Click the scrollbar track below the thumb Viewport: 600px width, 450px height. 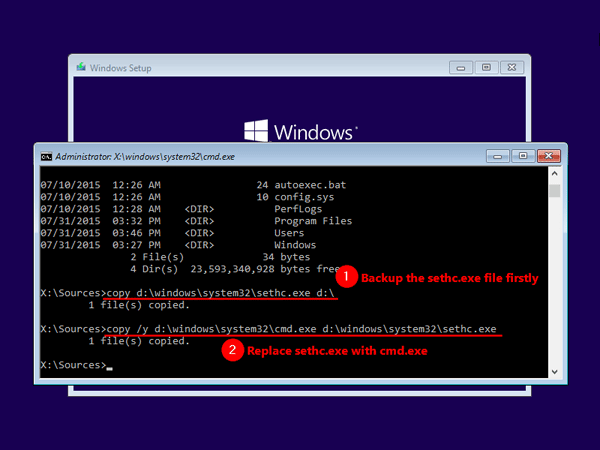[x=554, y=281]
